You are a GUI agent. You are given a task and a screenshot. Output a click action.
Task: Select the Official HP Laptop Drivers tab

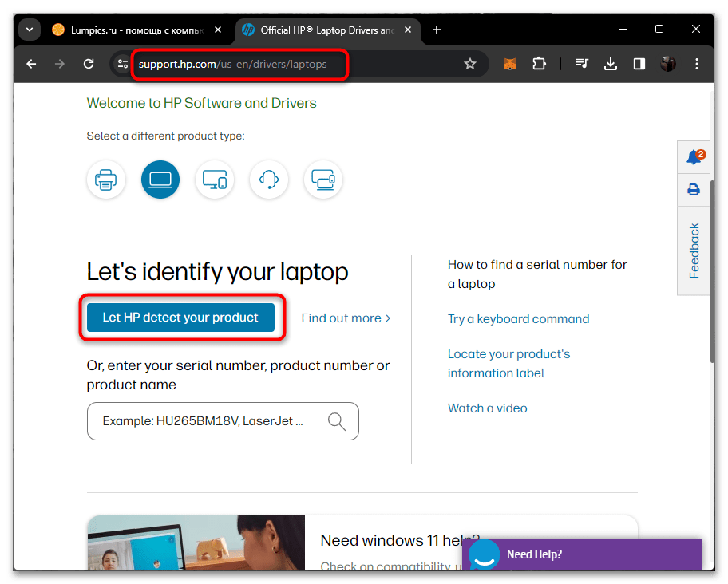(x=327, y=30)
